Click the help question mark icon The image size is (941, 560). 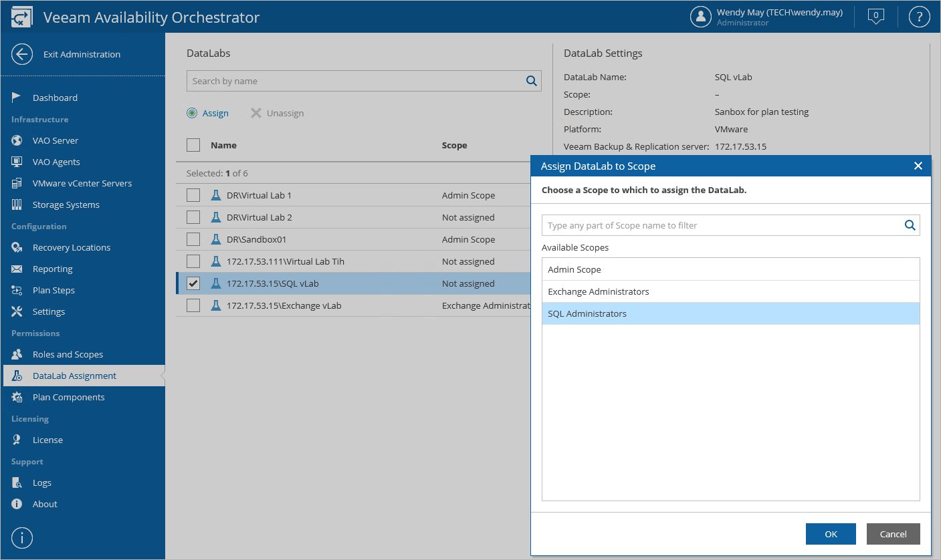point(920,17)
